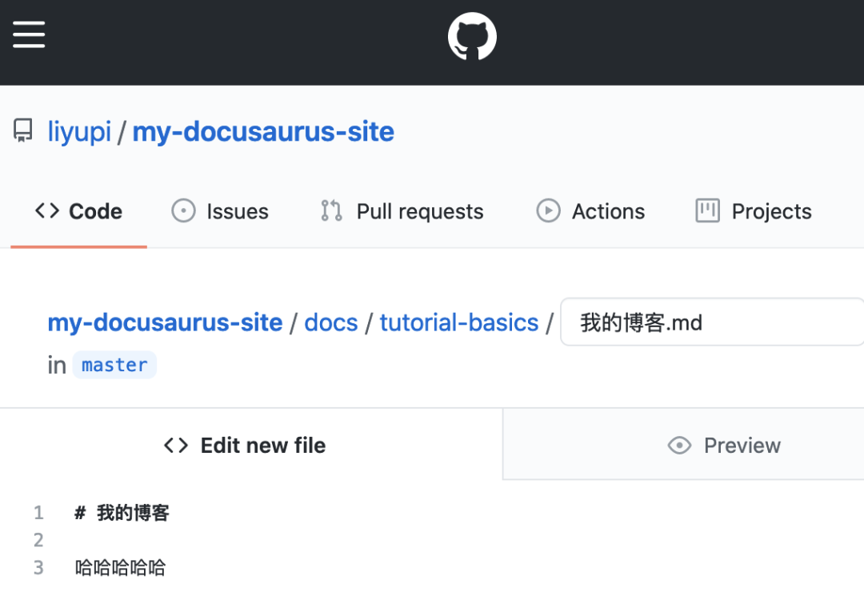Click the Projects board icon
Viewport: 864px width, 616px height.
point(707,211)
